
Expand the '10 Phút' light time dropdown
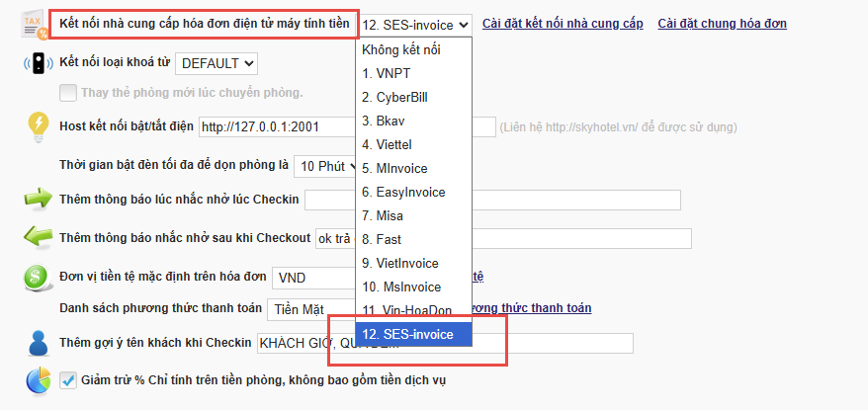pos(328,165)
